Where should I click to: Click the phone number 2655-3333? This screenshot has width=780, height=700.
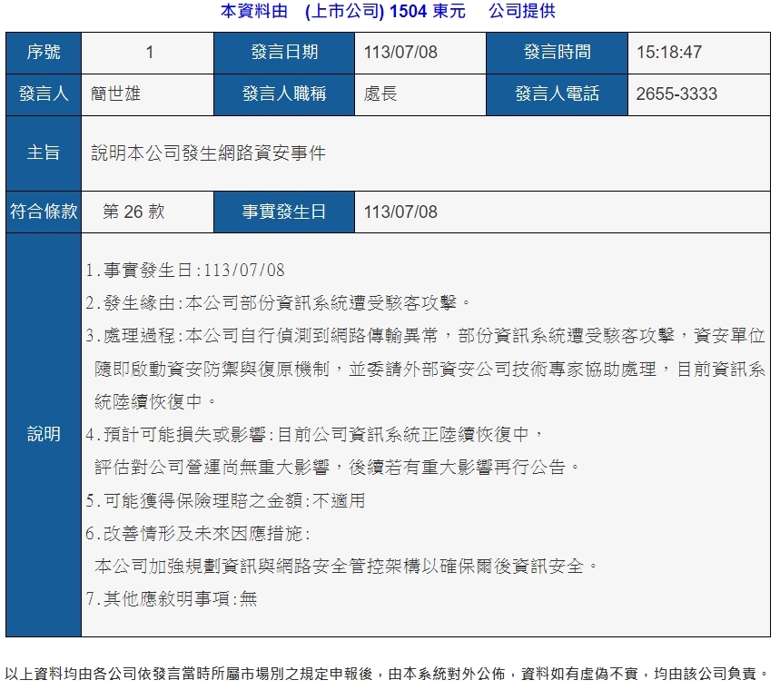point(676,94)
